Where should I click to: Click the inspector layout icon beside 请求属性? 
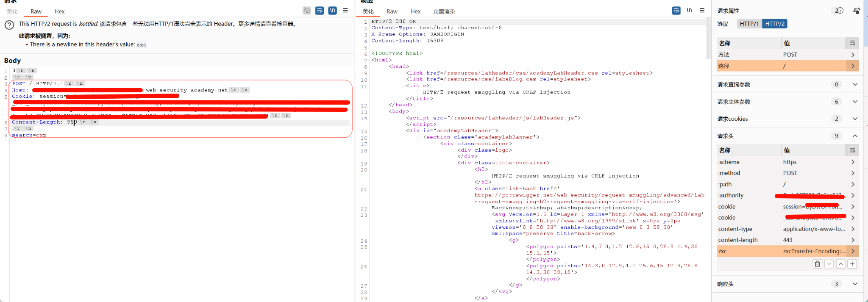coord(856,11)
